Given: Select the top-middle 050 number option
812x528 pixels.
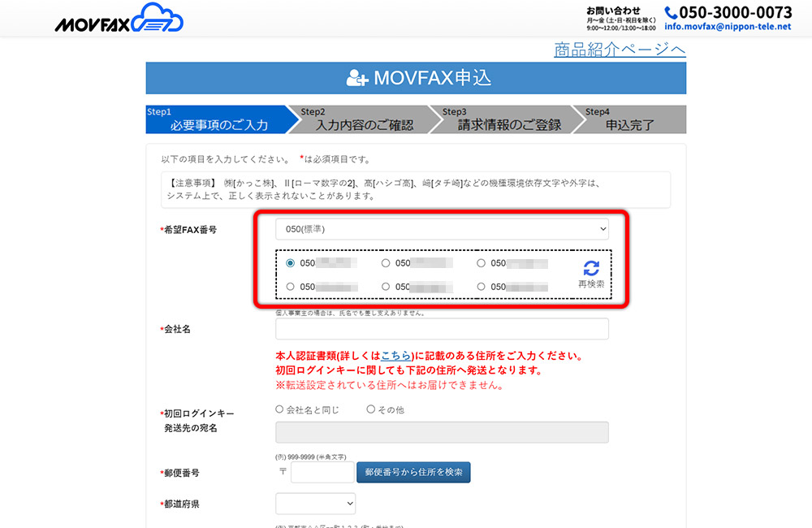Looking at the screenshot, I should [x=386, y=263].
